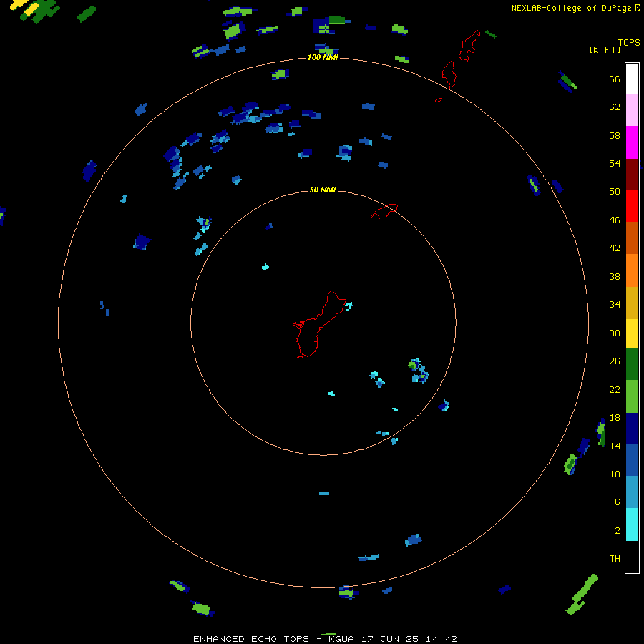Click the K FT units label
Screen dimensions: 644x644
point(605,49)
